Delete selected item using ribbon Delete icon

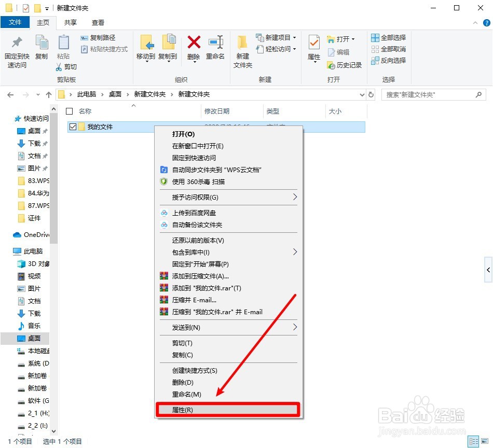[x=193, y=46]
